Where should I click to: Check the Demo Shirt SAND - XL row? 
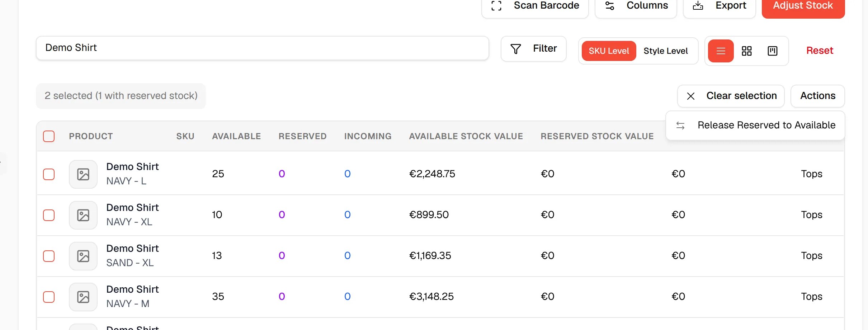tap(49, 256)
